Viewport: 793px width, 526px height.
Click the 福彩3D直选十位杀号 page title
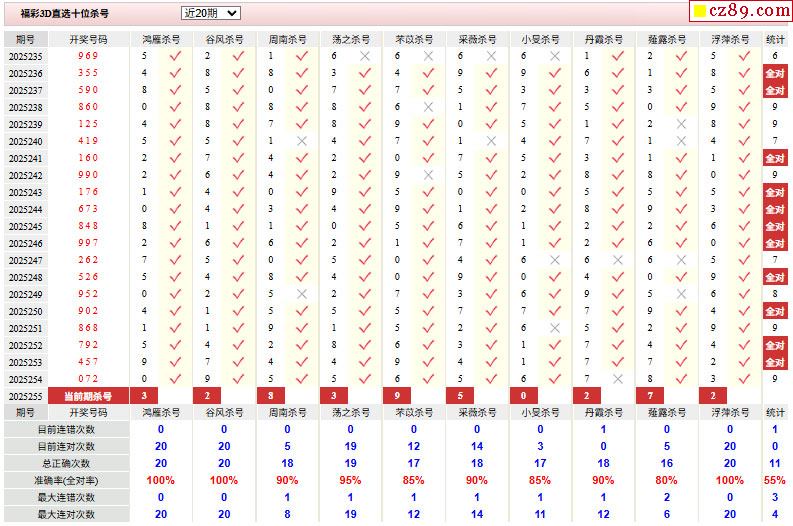click(64, 14)
